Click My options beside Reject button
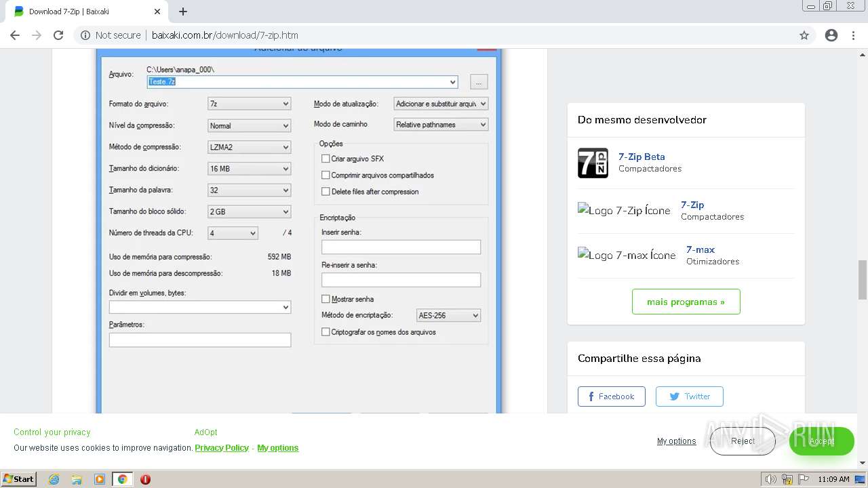Screen dimensions: 868x488 (676, 441)
